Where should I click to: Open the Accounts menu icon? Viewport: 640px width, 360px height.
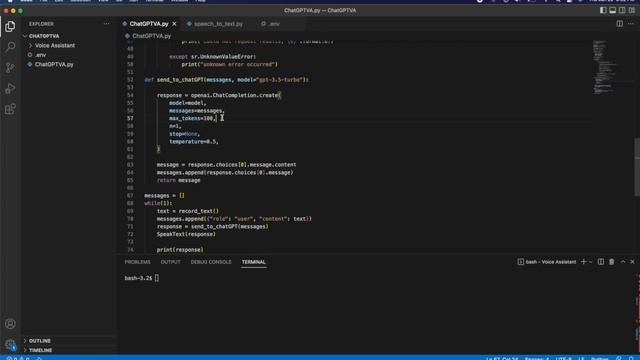(x=10, y=324)
